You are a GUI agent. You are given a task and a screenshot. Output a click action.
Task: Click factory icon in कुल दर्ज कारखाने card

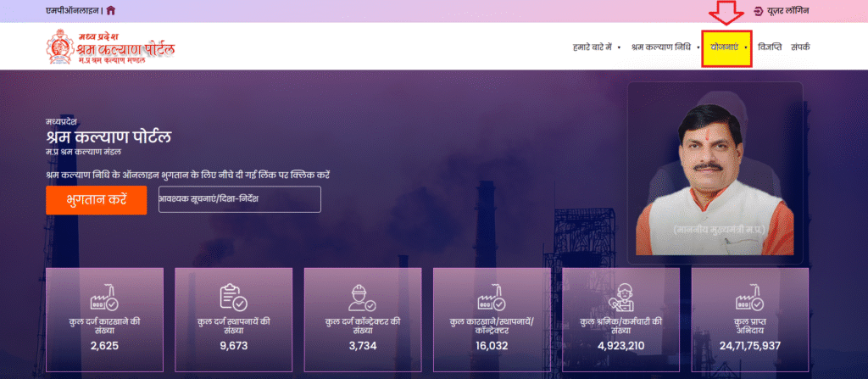tap(104, 299)
